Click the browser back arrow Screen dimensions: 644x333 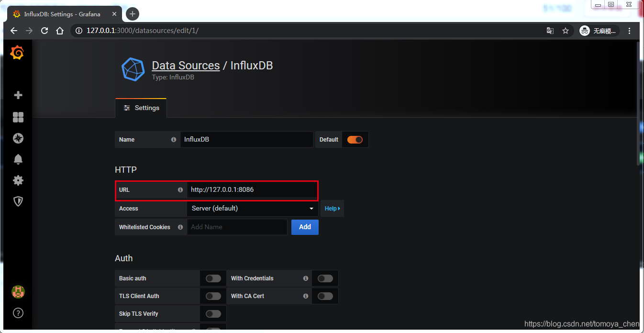tap(14, 31)
